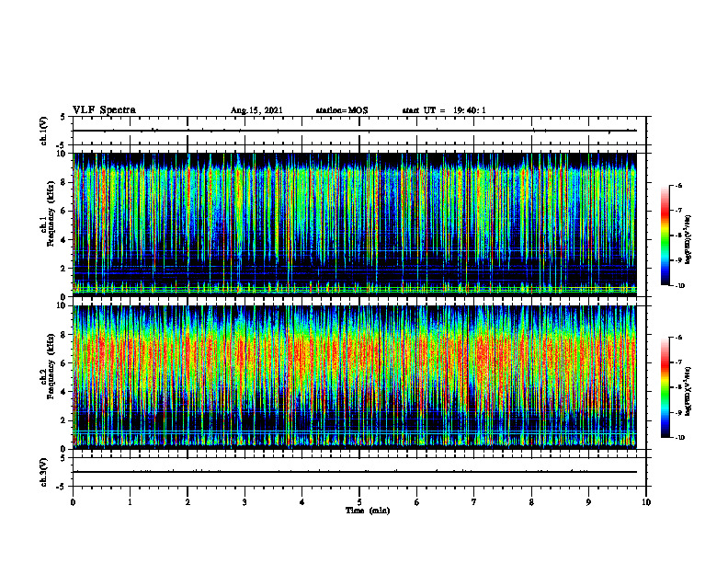The height and width of the screenshot is (563, 728).
Task: Click the time axis tick label "8"
Action: click(x=531, y=502)
